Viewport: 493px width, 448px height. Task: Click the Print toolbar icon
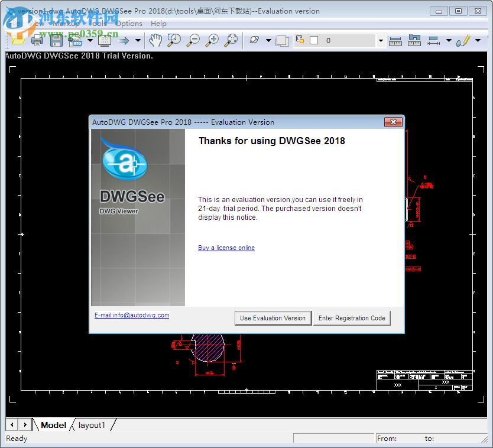click(37, 41)
